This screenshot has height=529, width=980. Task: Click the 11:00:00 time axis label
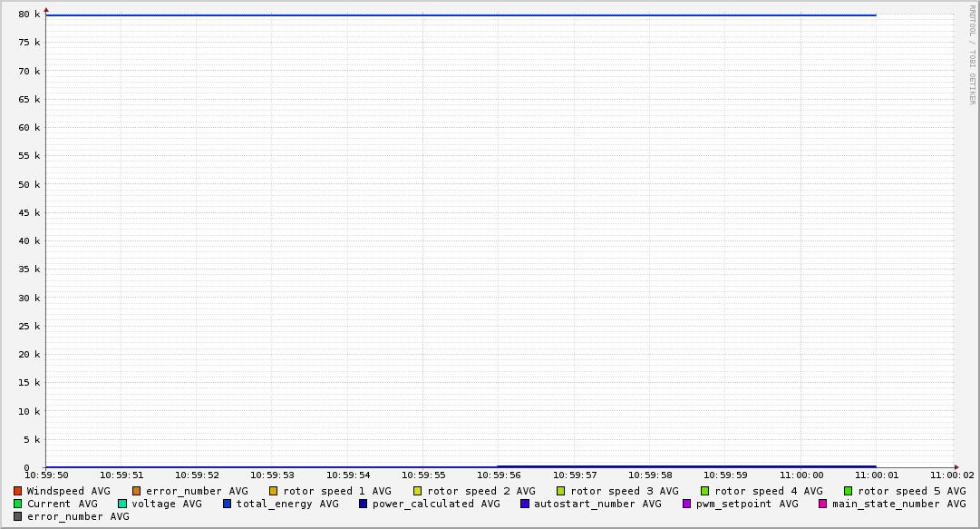[x=800, y=475]
